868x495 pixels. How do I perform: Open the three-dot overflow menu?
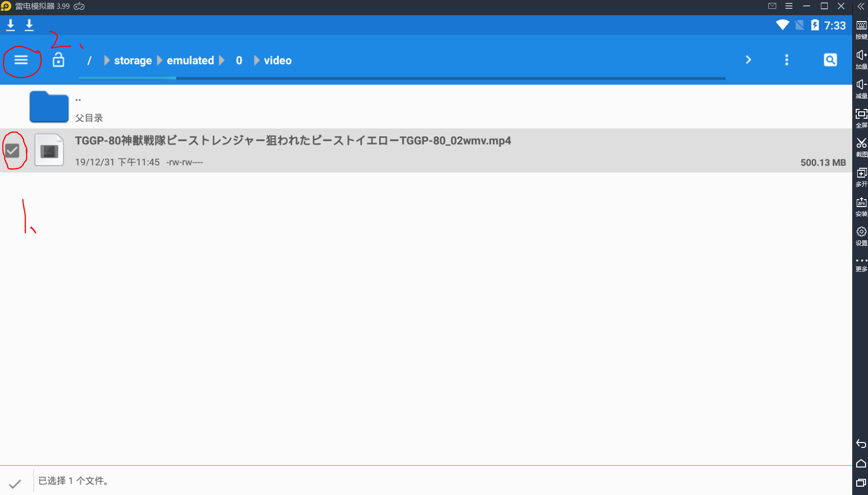tap(787, 60)
